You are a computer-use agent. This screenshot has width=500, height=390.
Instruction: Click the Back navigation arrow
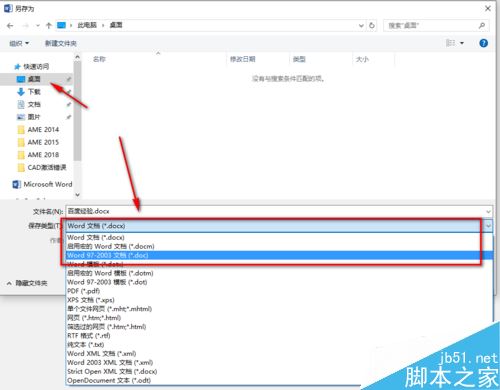pyautogui.click(x=10, y=25)
